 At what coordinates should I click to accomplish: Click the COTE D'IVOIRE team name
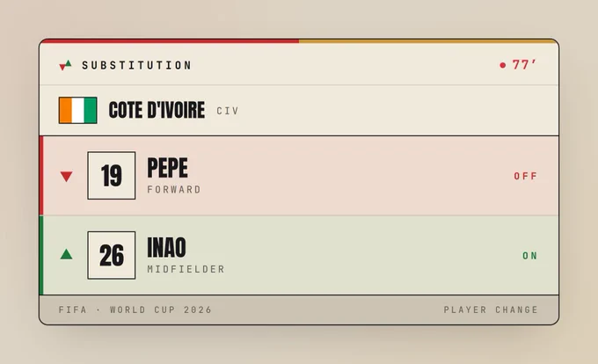point(157,110)
